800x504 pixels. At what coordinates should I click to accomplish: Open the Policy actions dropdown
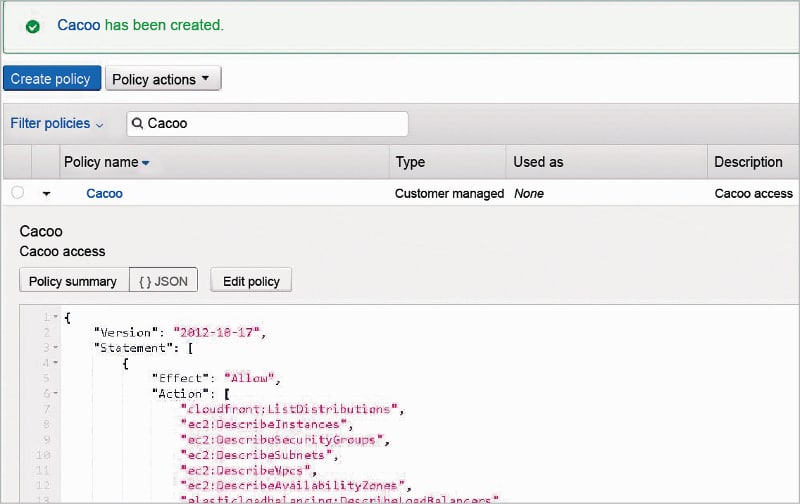click(x=162, y=79)
